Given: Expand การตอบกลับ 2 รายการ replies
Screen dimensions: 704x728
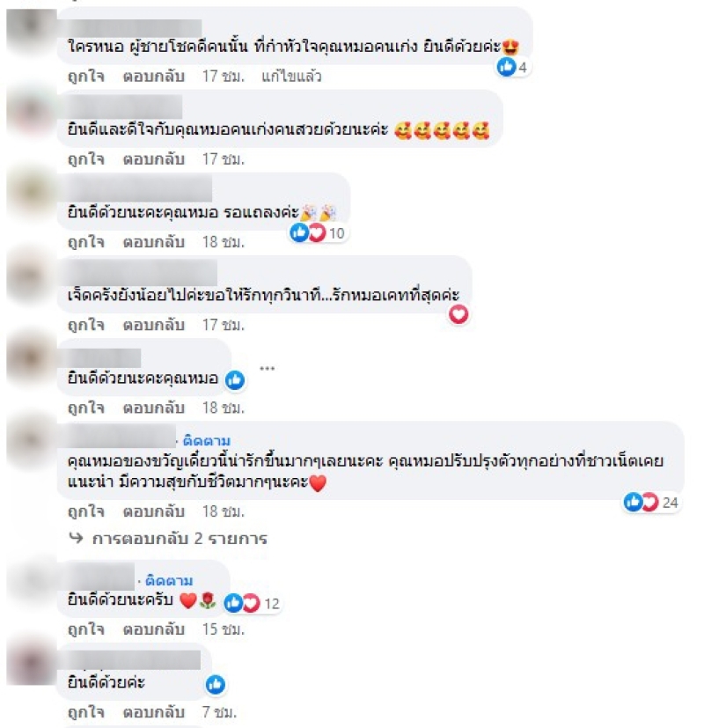Looking at the screenshot, I should (x=180, y=539).
